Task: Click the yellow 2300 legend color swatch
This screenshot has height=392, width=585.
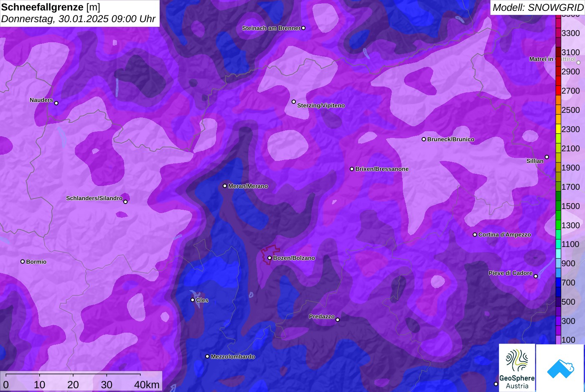Action: 558,129
